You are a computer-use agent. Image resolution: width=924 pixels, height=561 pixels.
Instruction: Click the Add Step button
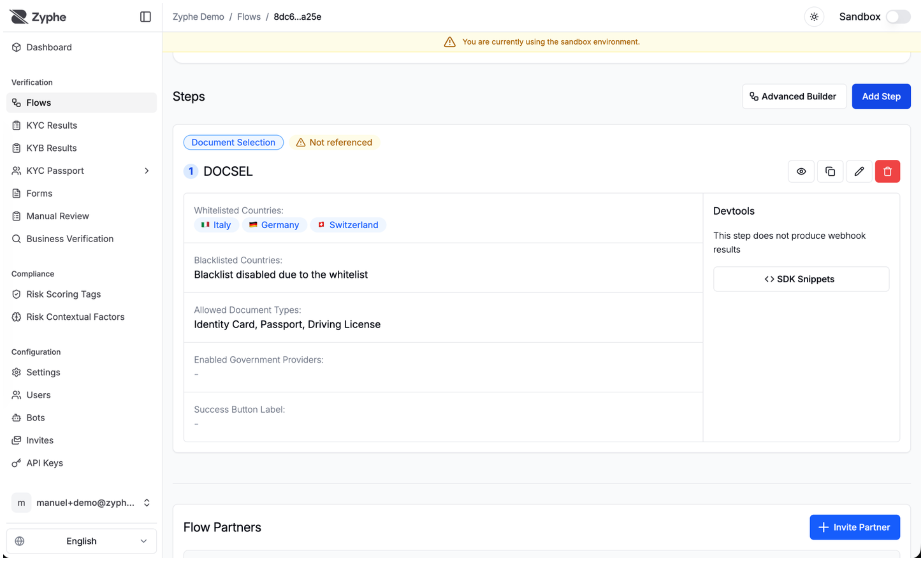(x=881, y=96)
